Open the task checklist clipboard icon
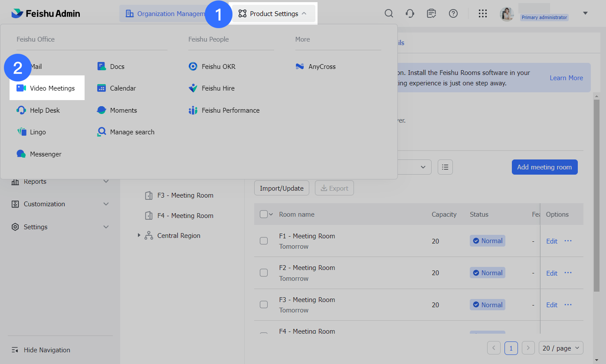This screenshot has height=364, width=606. click(x=431, y=13)
